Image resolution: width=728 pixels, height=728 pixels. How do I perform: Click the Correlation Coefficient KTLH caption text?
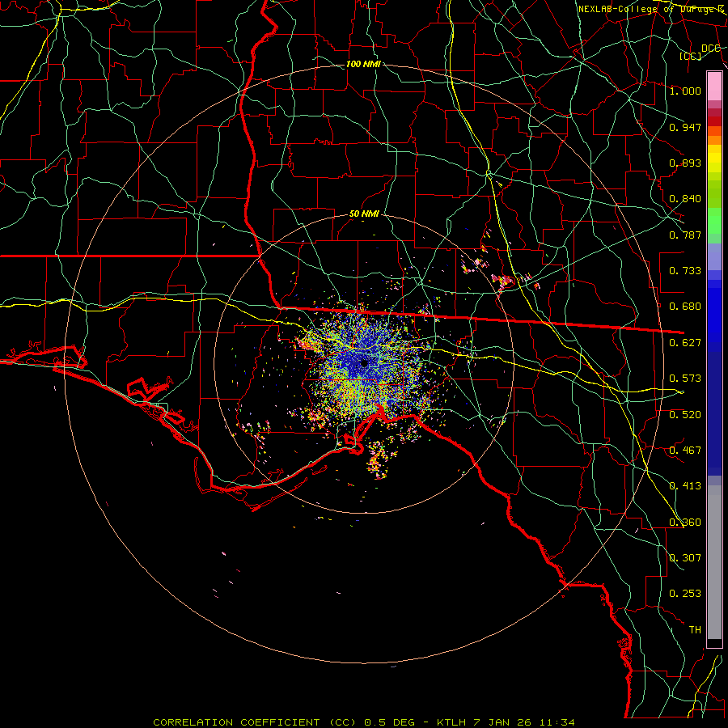tap(363, 722)
